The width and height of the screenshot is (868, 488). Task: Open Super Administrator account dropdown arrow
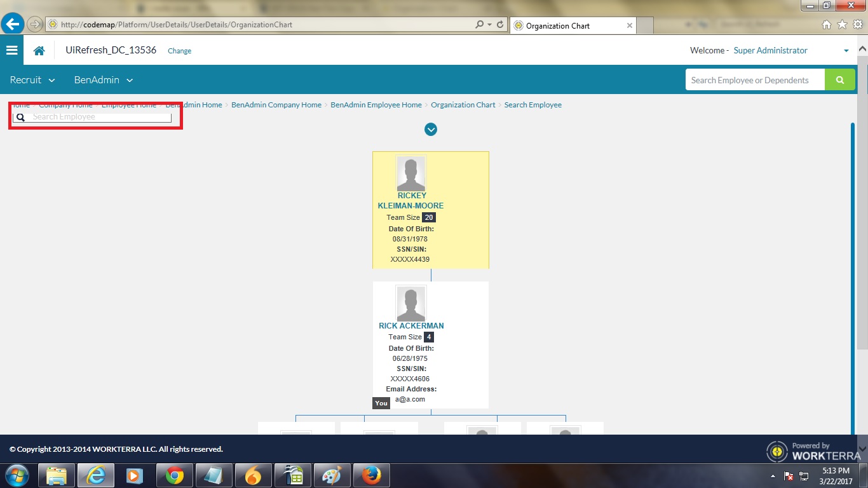(x=846, y=51)
